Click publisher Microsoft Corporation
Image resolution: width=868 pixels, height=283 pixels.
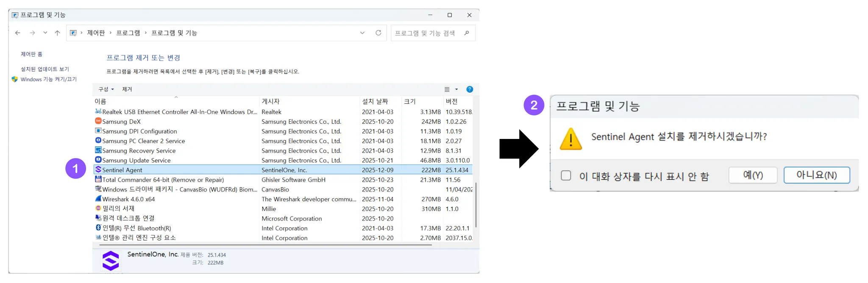[292, 219]
